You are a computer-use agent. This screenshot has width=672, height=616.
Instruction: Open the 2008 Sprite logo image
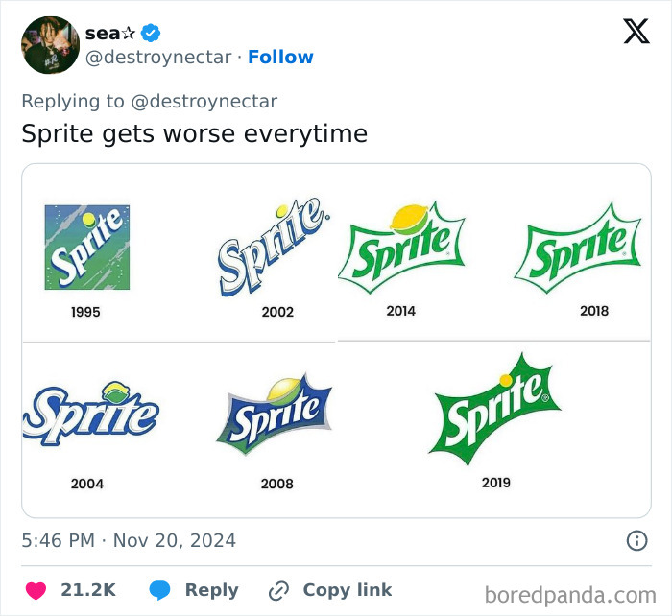pos(275,415)
